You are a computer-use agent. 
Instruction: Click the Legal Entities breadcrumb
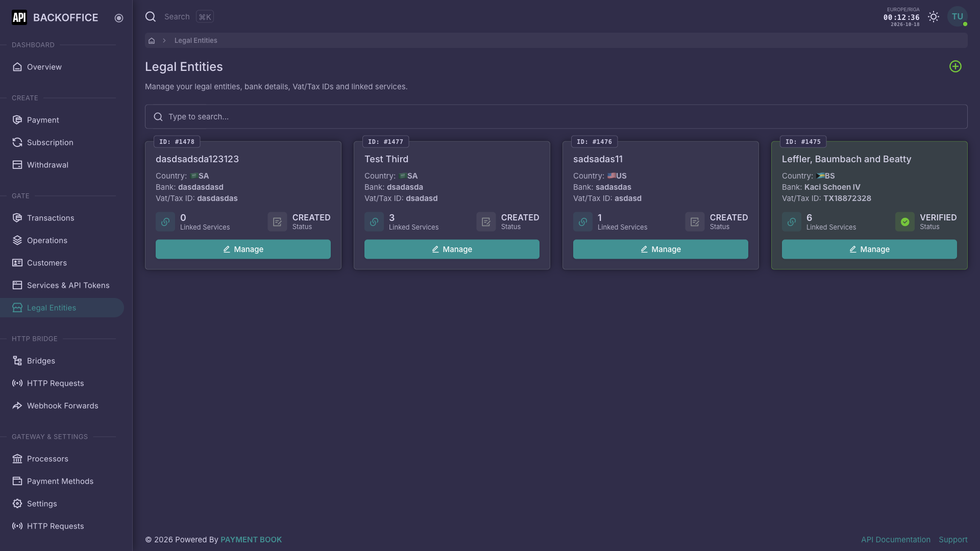[x=195, y=41]
